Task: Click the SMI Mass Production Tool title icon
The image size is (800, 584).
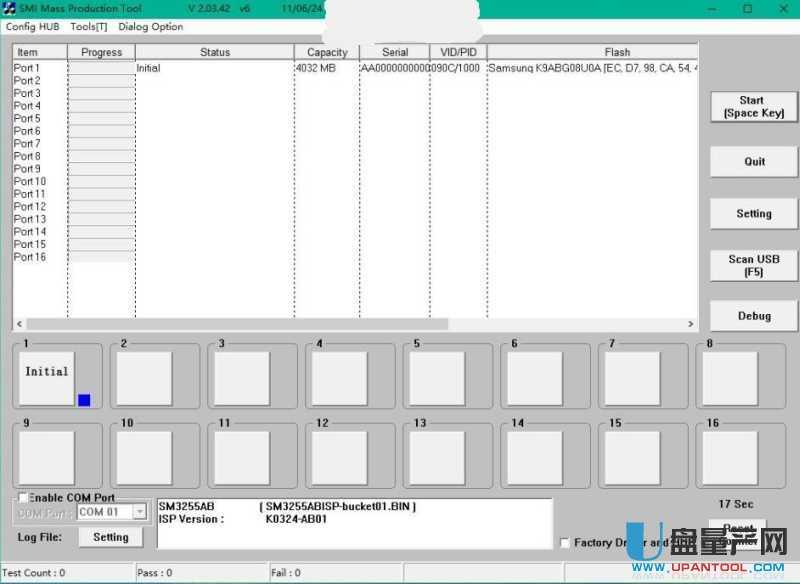Action: pyautogui.click(x=9, y=8)
